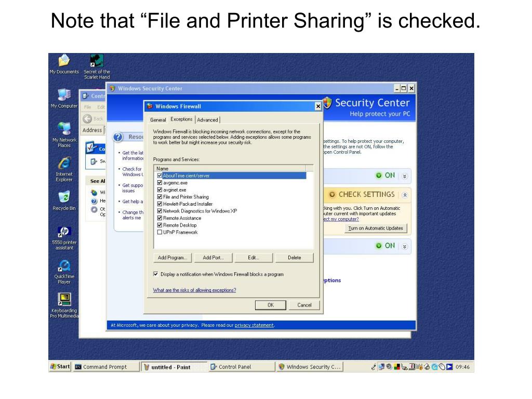Cancel the Windows Firewall dialog
532x399 pixels.
pos(304,305)
